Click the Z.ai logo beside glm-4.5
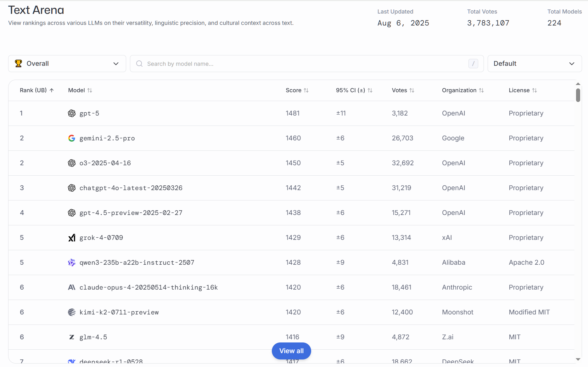 click(72, 337)
